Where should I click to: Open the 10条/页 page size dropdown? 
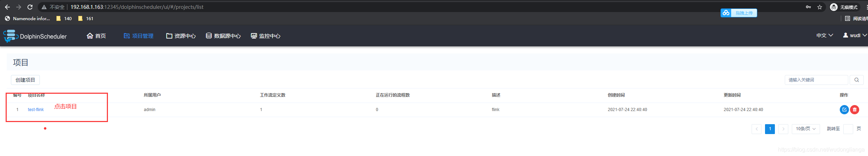pos(806,129)
